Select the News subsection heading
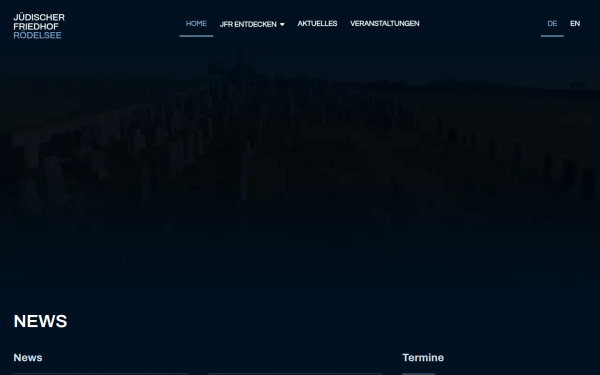Screen dimensions: 600x375 pyautogui.click(x=28, y=357)
